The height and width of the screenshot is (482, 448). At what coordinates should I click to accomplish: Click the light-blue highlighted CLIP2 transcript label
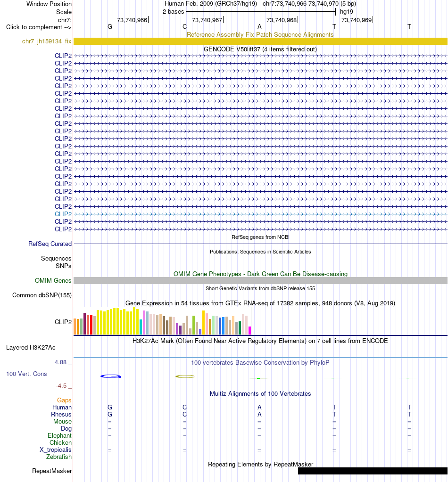tap(63, 214)
